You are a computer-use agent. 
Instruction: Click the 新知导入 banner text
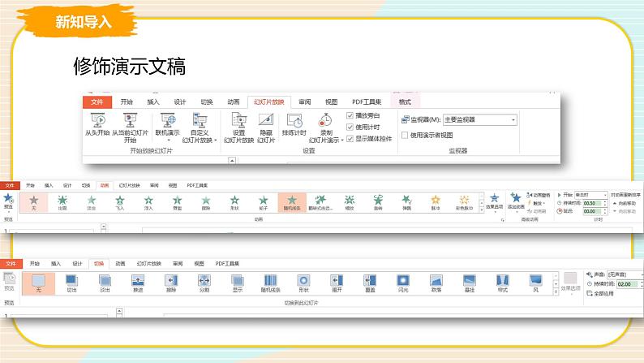click(x=84, y=21)
